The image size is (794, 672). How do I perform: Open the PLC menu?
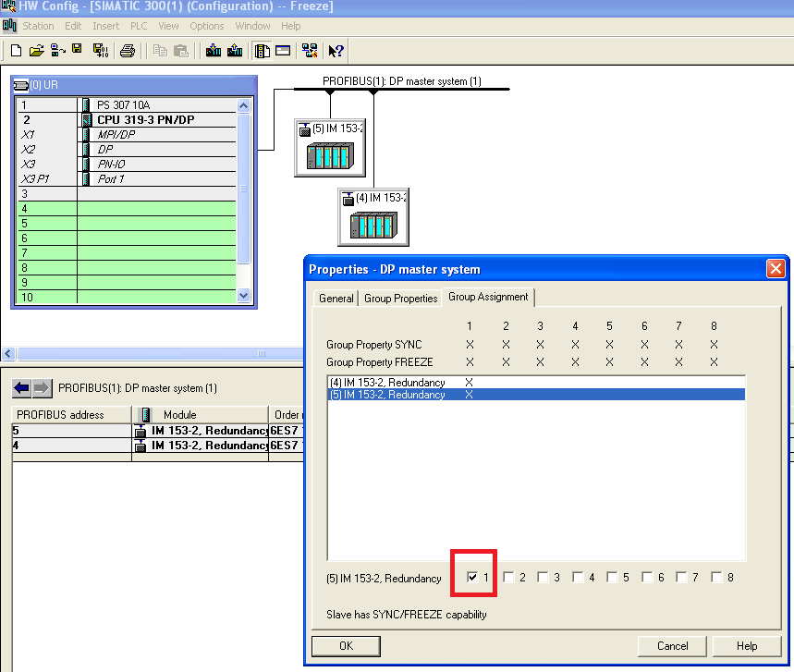pyautogui.click(x=139, y=26)
